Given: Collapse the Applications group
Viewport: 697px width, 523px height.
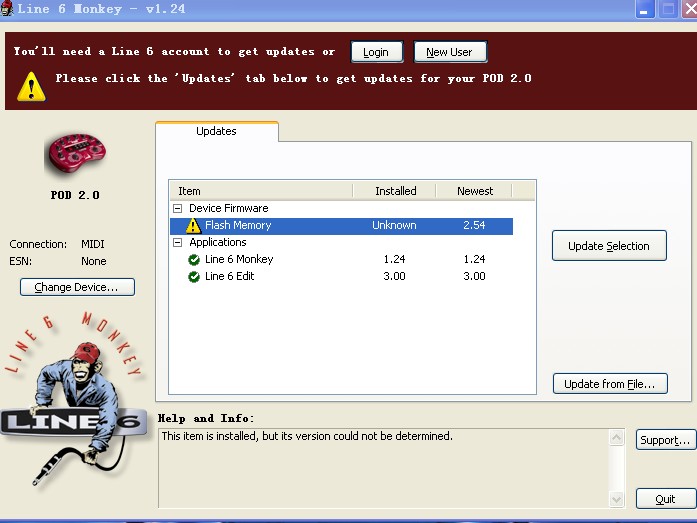Looking at the screenshot, I should click(177, 242).
